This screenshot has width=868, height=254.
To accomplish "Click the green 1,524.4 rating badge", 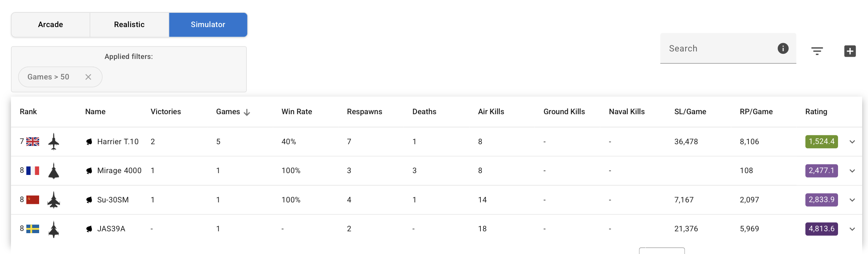I will pyautogui.click(x=821, y=142).
